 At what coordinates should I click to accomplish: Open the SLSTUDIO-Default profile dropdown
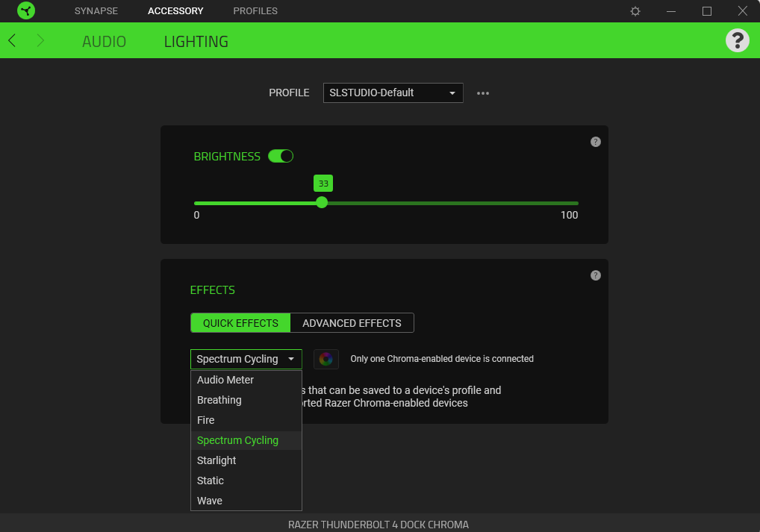coord(393,93)
